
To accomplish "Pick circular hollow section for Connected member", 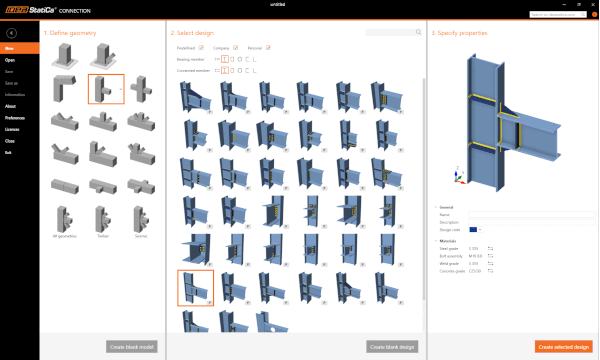I will click(x=240, y=70).
